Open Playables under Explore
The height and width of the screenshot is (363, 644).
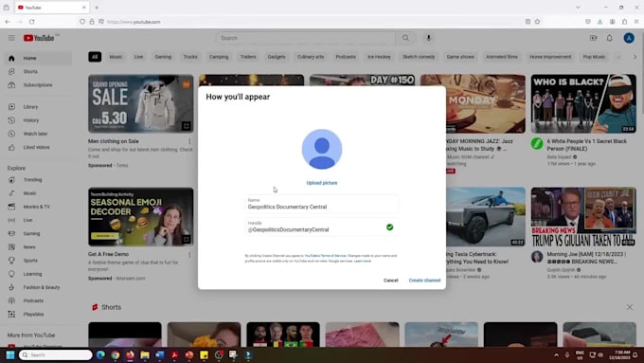[39, 314]
